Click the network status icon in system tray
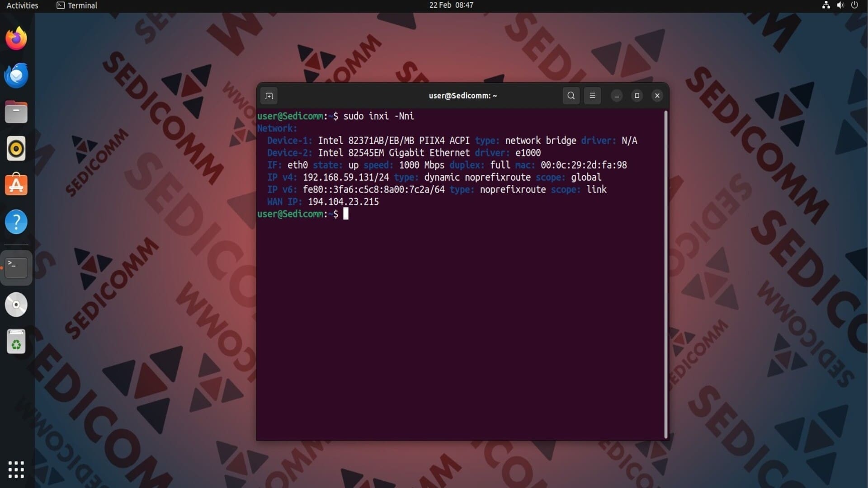The image size is (868, 488). click(826, 5)
